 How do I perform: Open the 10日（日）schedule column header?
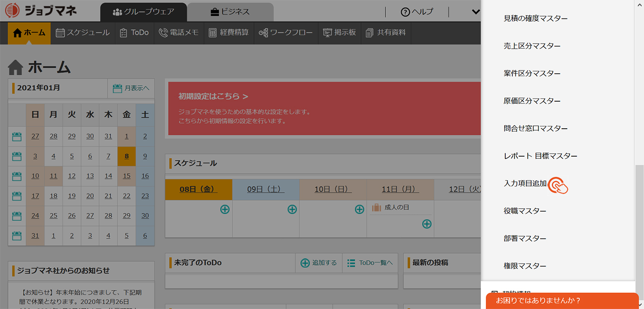tap(333, 189)
